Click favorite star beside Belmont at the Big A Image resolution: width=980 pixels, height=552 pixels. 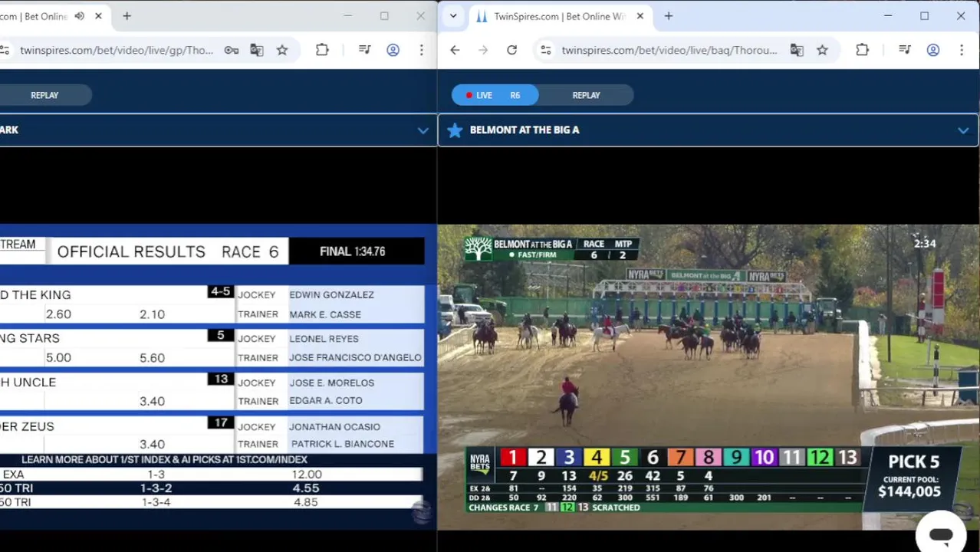pyautogui.click(x=455, y=130)
